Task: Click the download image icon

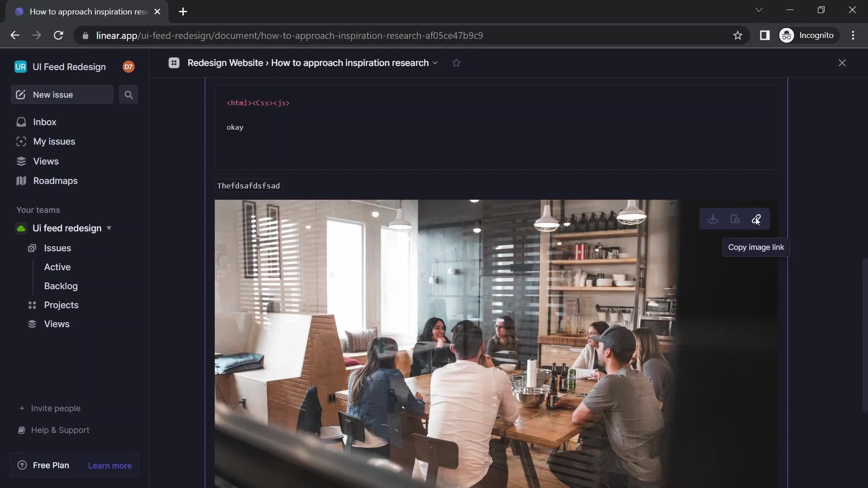Action: [x=712, y=219]
